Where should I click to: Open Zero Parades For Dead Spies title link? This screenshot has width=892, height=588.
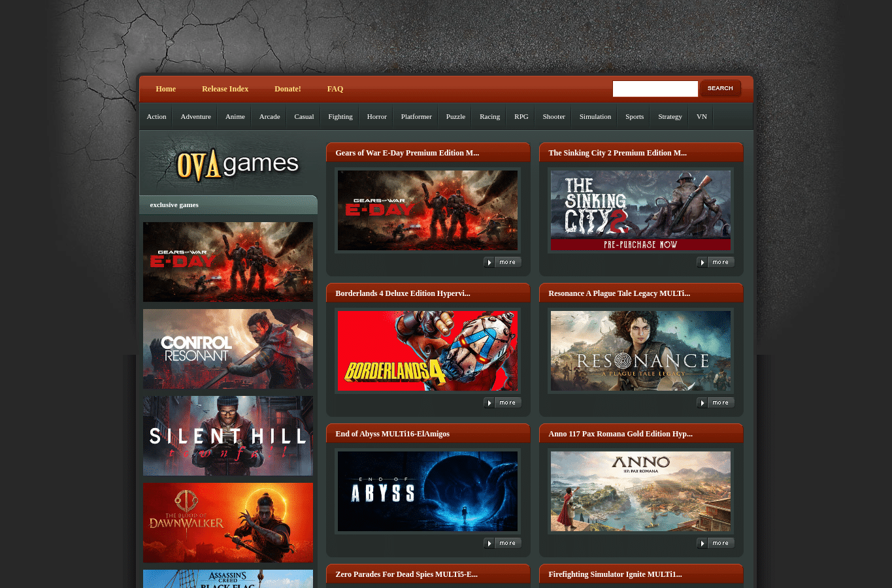click(x=406, y=574)
